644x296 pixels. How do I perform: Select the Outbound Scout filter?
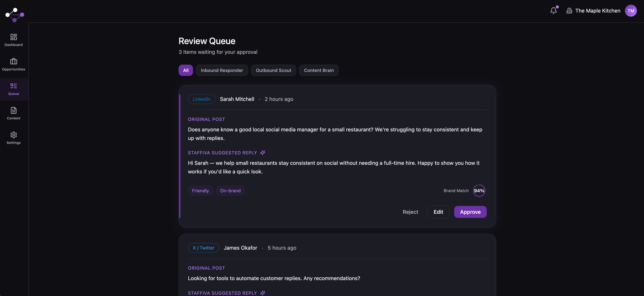tap(274, 70)
